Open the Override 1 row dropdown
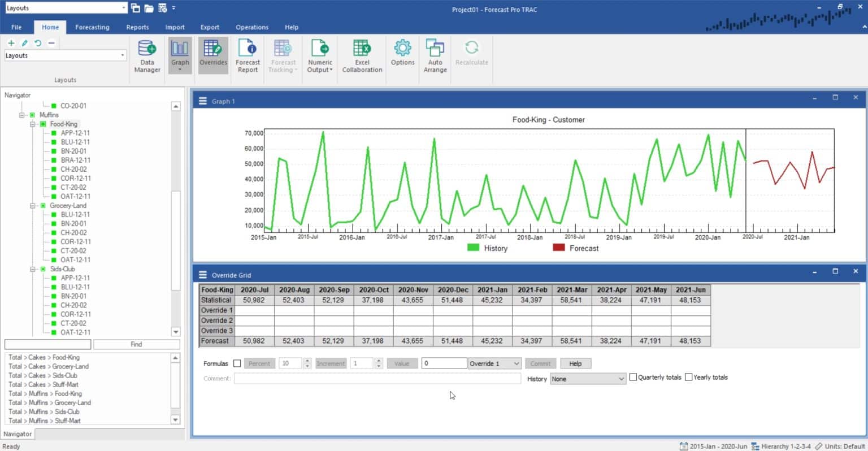Viewport: 868px width, 451px height. (494, 363)
